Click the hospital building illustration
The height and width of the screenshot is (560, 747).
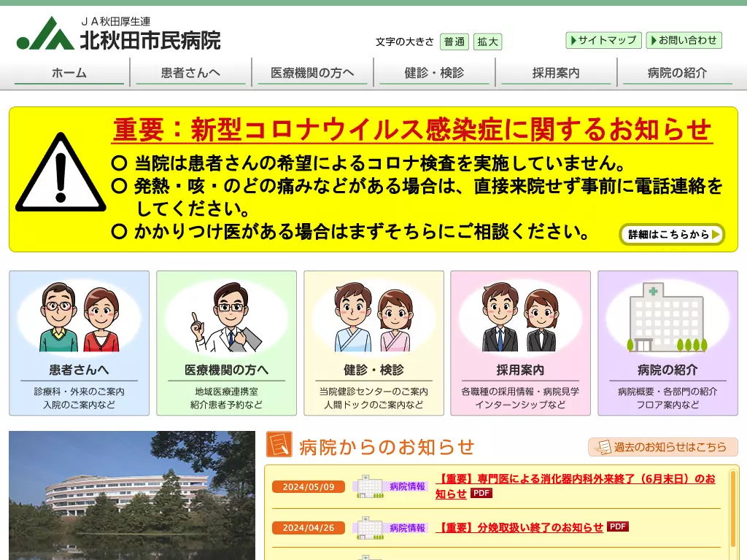point(667,316)
